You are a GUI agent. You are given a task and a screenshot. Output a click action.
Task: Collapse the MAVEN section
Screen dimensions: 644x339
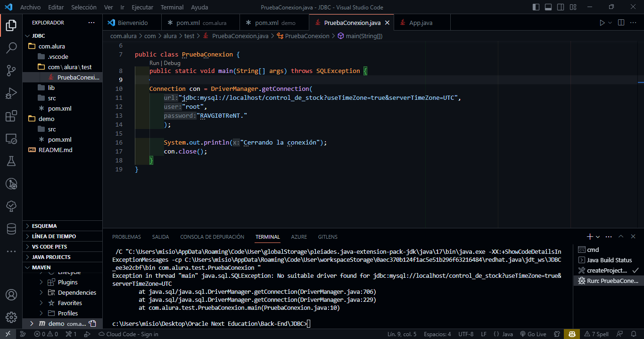tap(62, 267)
